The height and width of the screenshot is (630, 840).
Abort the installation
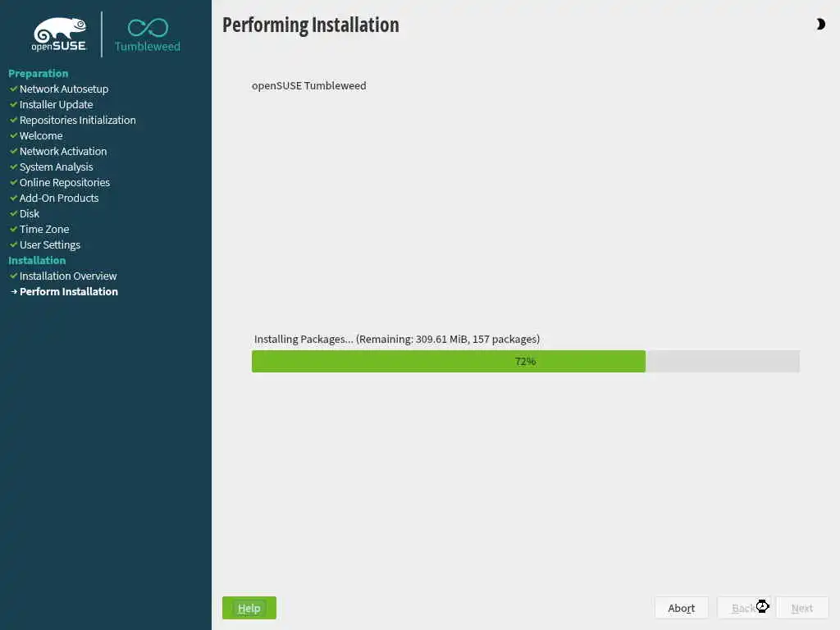point(681,608)
